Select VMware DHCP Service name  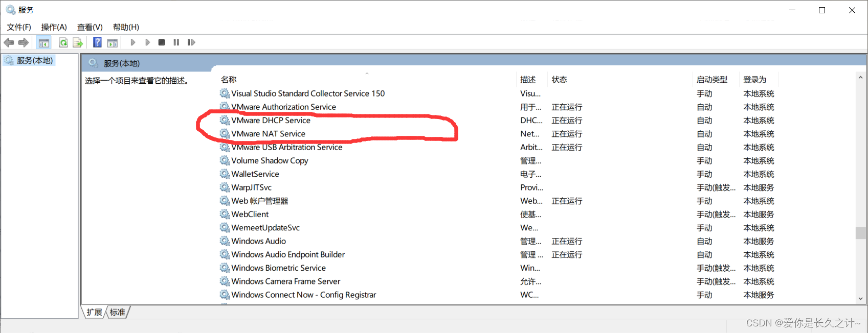(x=271, y=120)
